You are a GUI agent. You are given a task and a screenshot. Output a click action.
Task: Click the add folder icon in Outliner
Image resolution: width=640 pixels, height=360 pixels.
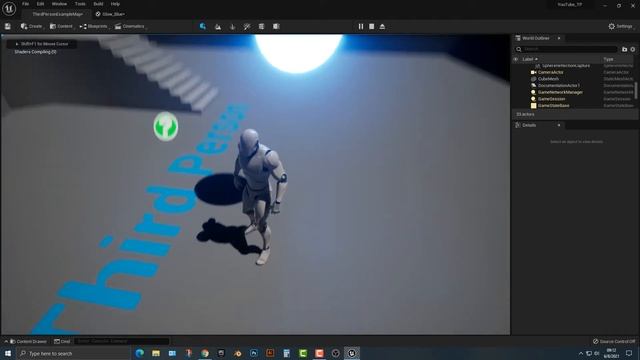(x=624, y=49)
